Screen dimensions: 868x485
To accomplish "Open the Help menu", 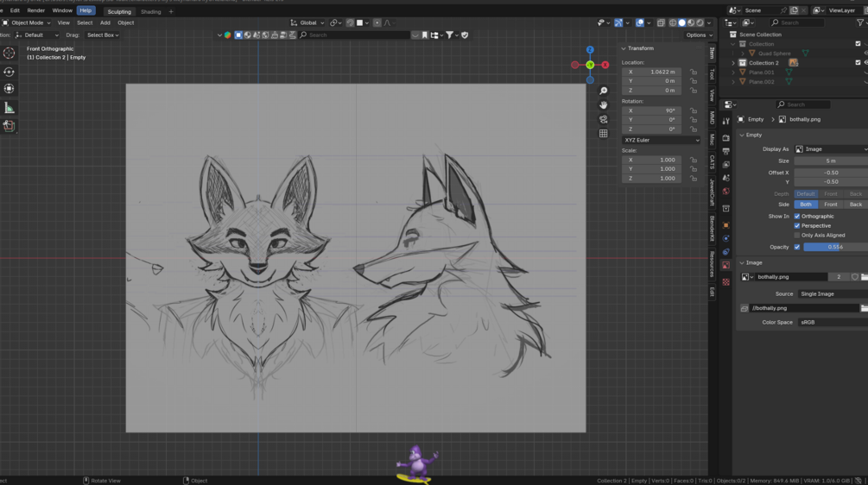I will point(86,10).
